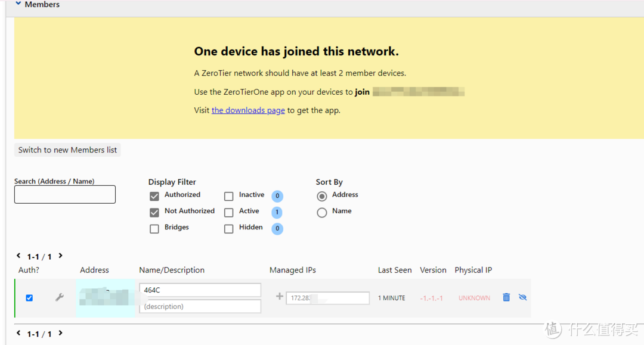This screenshot has width=644, height=345.
Task: Click the trash icon to delete member
Action: coord(506,297)
